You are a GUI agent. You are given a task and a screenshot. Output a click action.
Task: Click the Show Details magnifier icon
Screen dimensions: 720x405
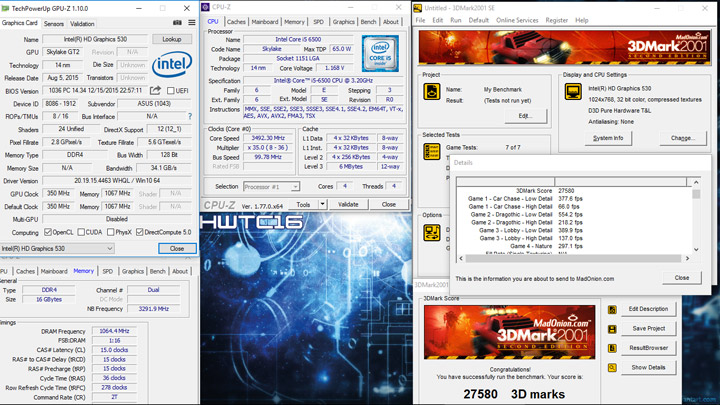point(612,368)
